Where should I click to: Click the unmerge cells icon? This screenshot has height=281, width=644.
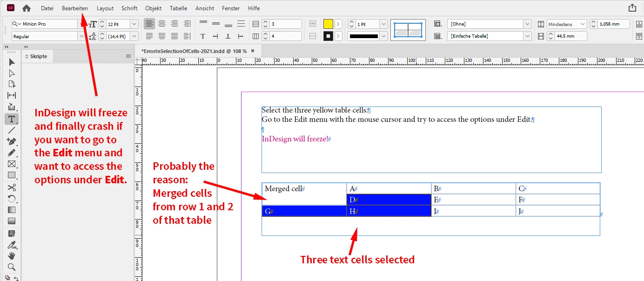click(313, 36)
